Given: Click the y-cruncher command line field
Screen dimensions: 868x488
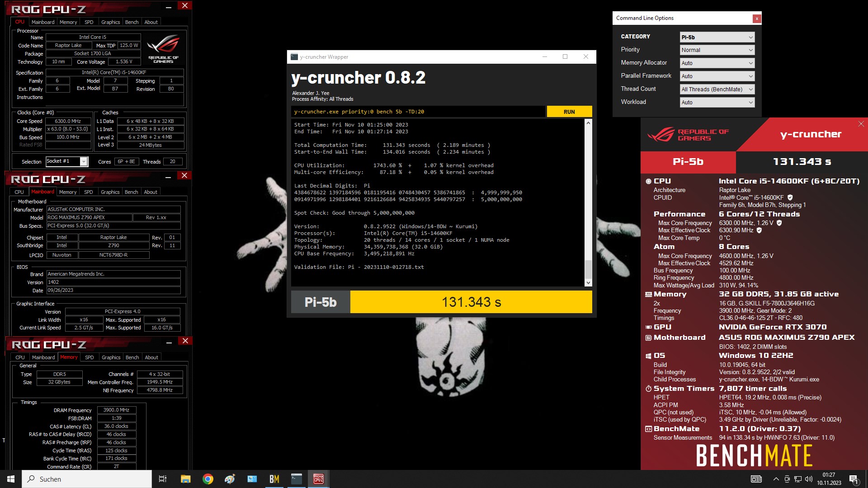Looking at the screenshot, I should point(418,112).
